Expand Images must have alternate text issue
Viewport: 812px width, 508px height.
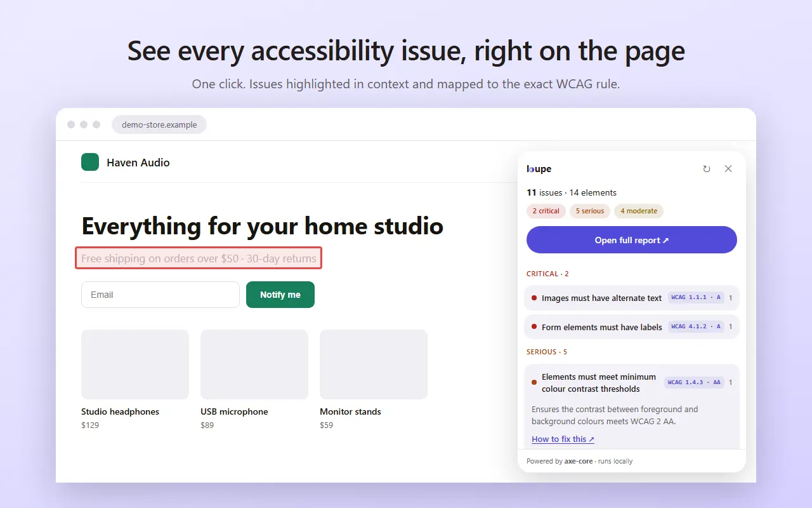[x=632, y=298]
